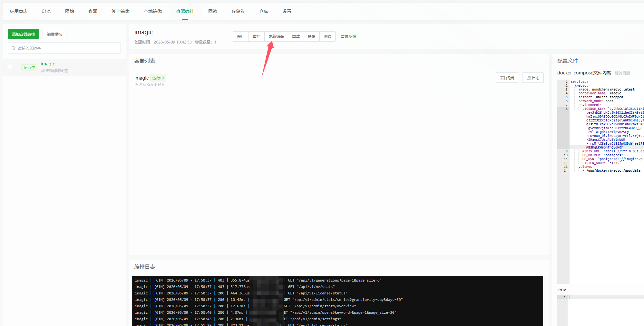Image resolution: width=644 pixels, height=326 pixels.
Task: Open 编排模板 button
Action: (x=54, y=34)
